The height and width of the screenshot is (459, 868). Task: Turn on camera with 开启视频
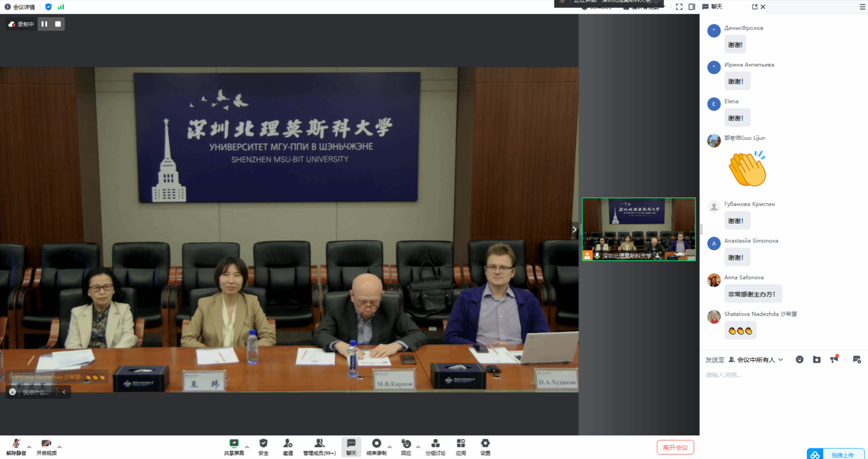pyautogui.click(x=47, y=447)
